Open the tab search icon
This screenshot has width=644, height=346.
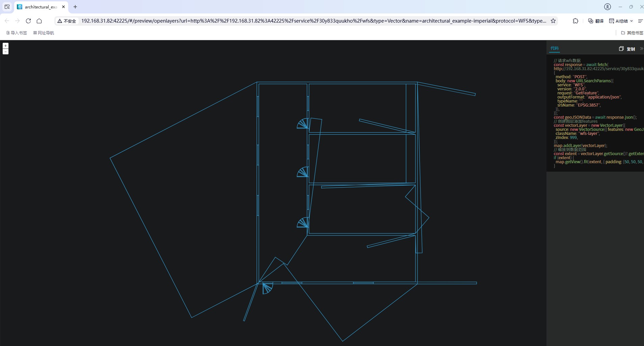[7, 7]
